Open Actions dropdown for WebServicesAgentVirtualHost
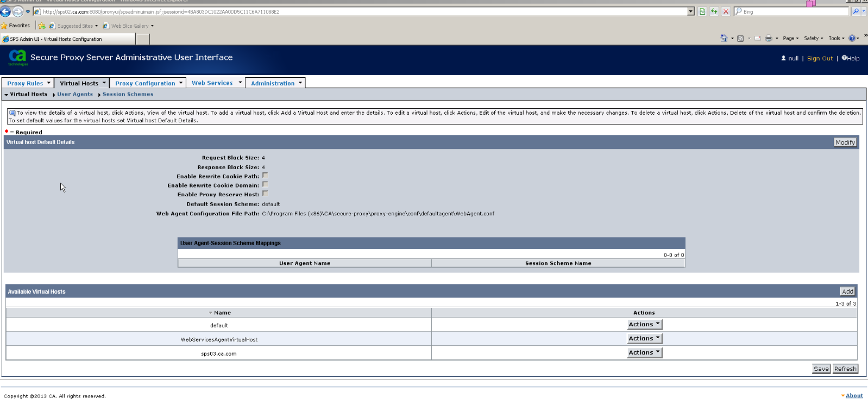This screenshot has height=410, width=868. (x=645, y=338)
